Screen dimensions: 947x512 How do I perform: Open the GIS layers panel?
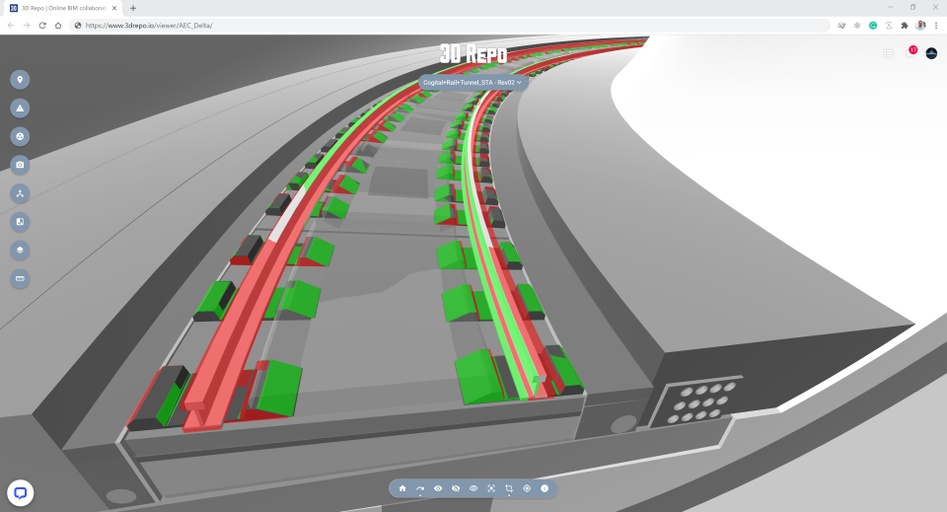coord(19,250)
